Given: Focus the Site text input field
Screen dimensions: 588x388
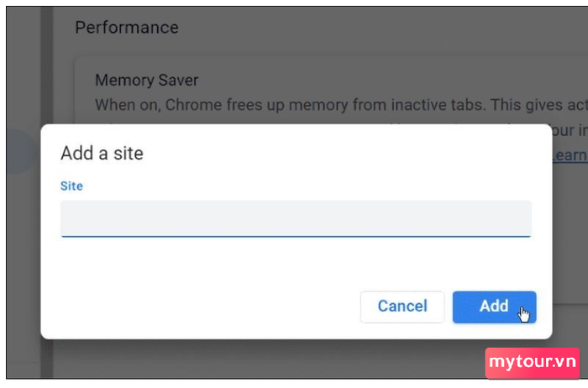Looking at the screenshot, I should click(296, 218).
